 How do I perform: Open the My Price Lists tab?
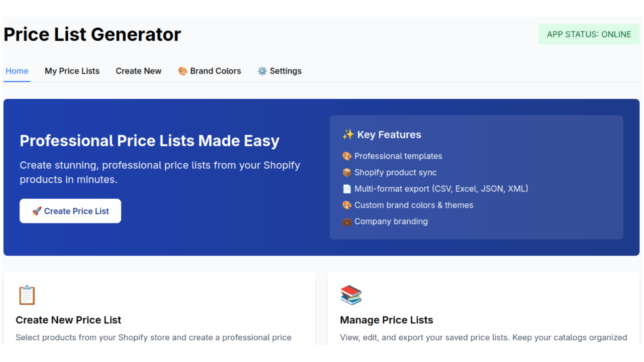pyautogui.click(x=72, y=71)
